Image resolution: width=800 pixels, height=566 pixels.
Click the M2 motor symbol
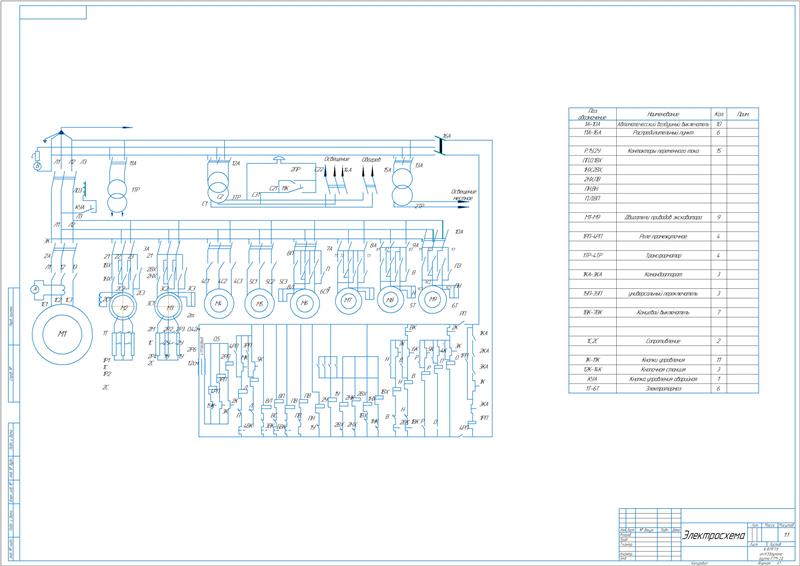point(123,307)
